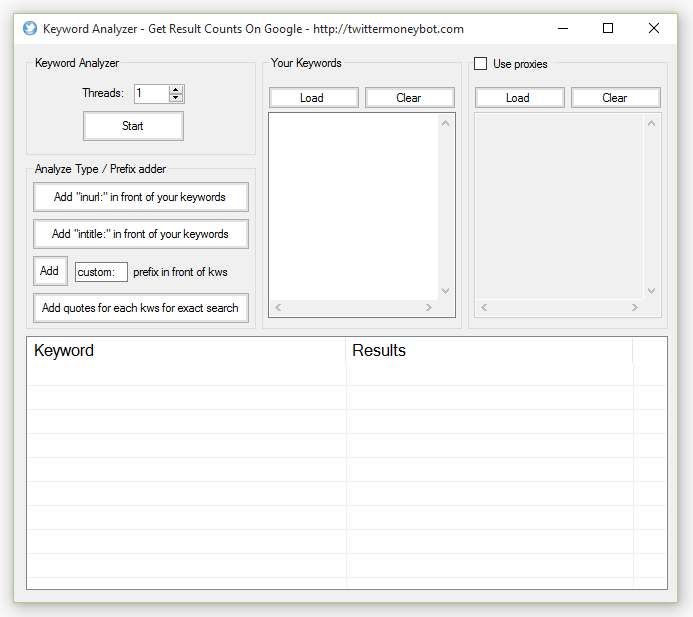Click the keywords list scroll up arrow
693x617 pixels.
click(x=446, y=123)
